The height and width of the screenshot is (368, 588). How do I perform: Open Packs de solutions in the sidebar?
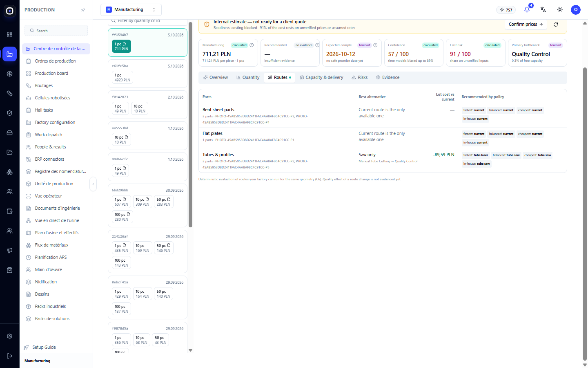[x=56, y=319]
